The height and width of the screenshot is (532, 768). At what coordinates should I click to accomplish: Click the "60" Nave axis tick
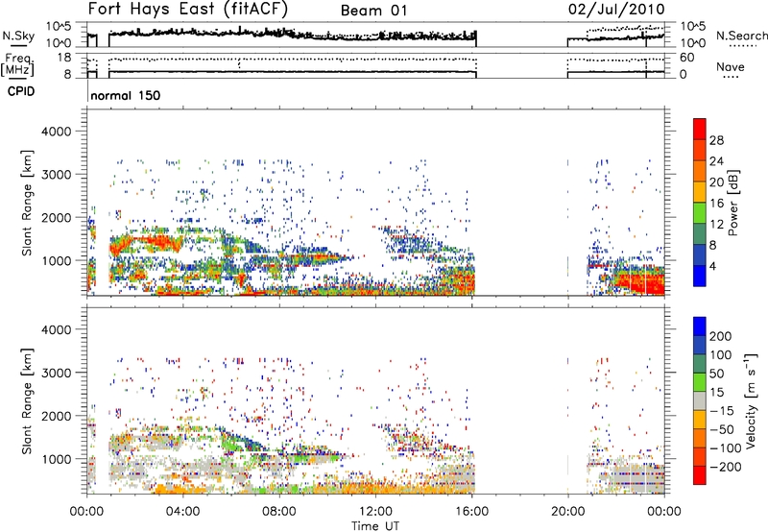[x=687, y=58]
